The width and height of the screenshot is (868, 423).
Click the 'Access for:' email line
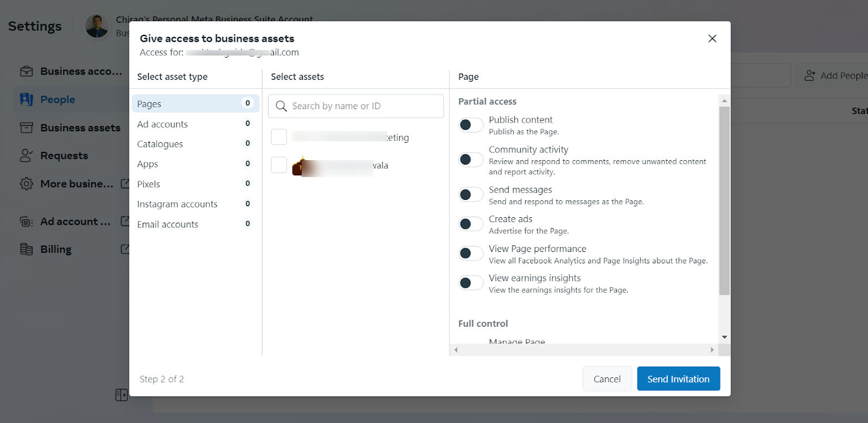point(219,53)
